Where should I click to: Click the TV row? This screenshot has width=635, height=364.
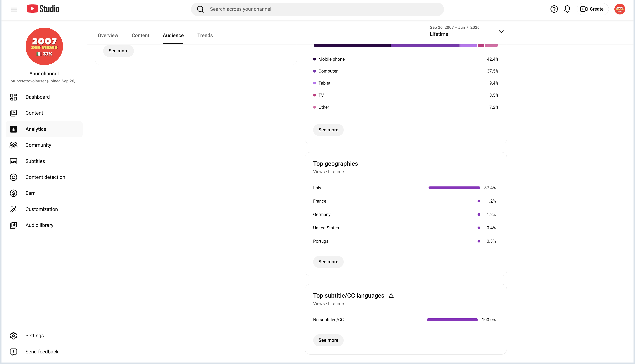click(x=406, y=95)
